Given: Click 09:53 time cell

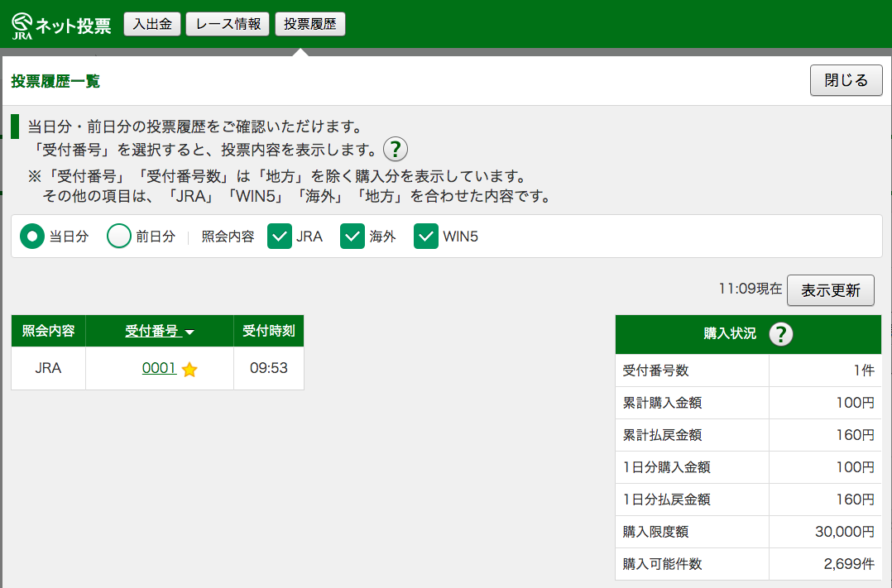Looking at the screenshot, I should coord(268,368).
